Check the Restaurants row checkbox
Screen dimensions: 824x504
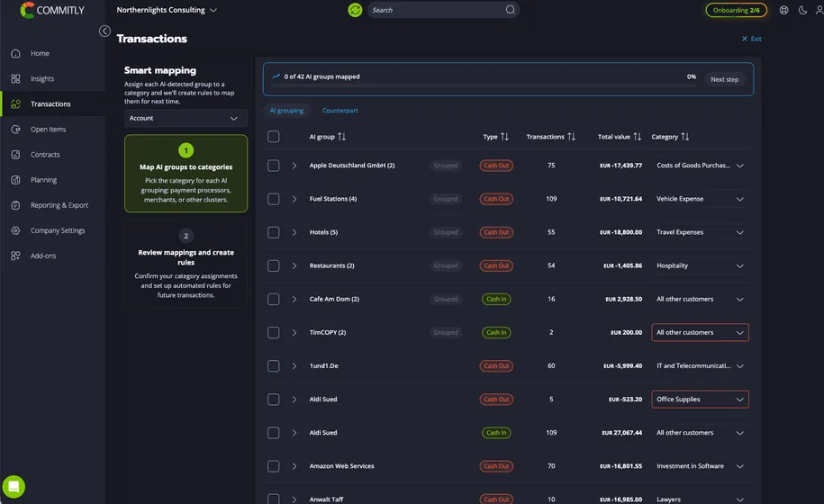273,265
